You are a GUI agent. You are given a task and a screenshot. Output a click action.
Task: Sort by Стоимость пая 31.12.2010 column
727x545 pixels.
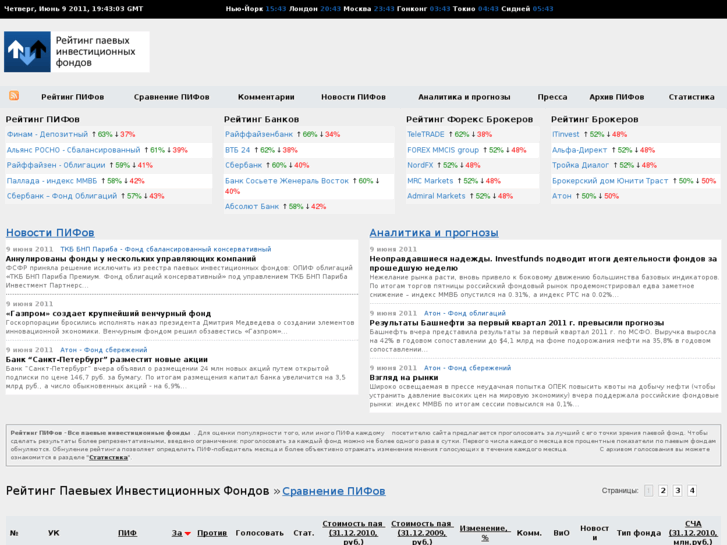tap(353, 532)
